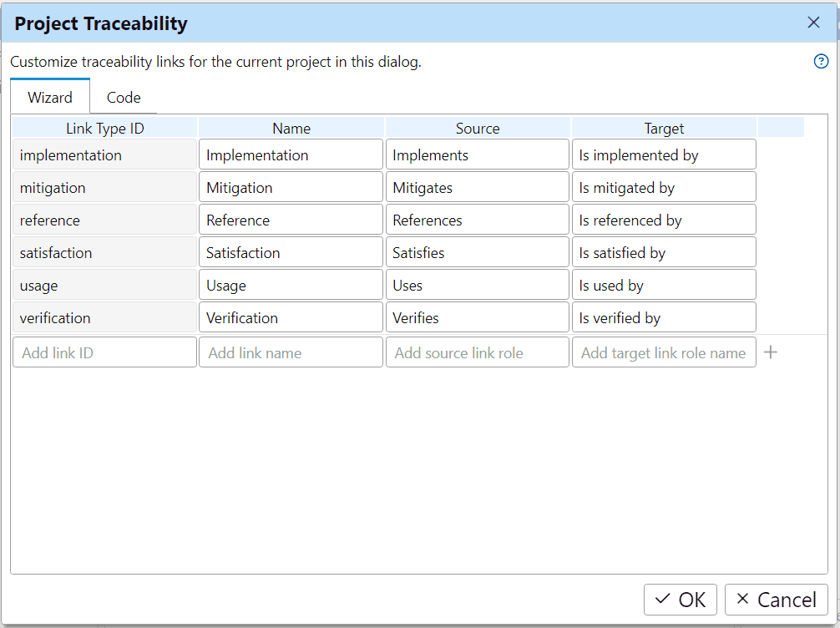840x628 pixels.
Task: Edit the Is referenced by target field
Action: pos(664,220)
